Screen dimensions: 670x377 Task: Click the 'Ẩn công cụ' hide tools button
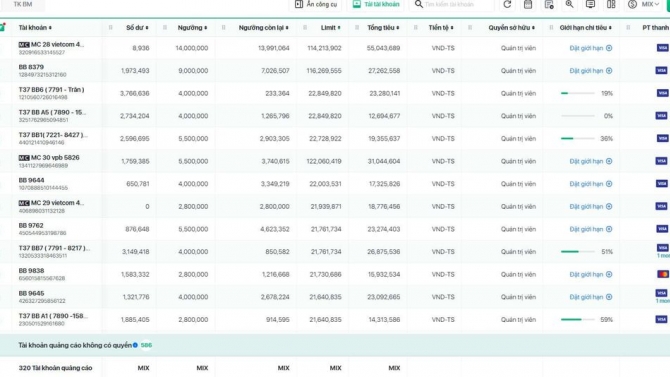tap(316, 4)
